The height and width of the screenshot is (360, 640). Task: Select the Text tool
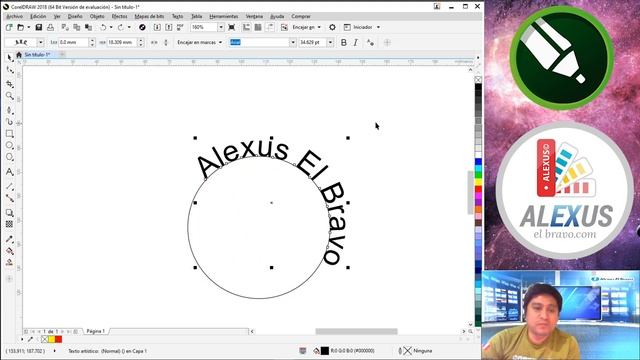(x=10, y=172)
